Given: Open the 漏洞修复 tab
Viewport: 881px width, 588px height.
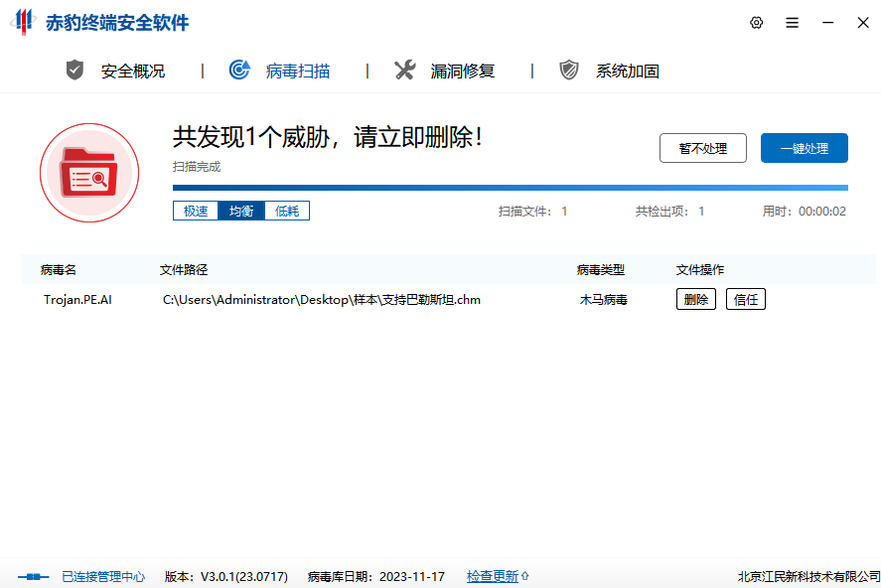Looking at the screenshot, I should pos(463,71).
